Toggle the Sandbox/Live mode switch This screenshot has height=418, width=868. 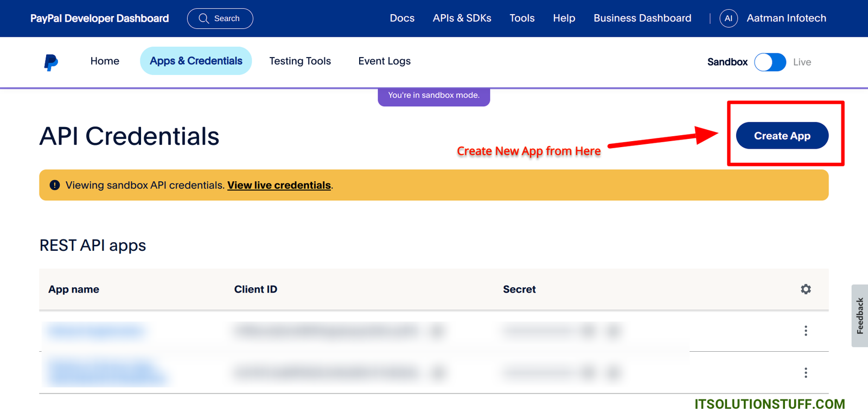tap(770, 62)
